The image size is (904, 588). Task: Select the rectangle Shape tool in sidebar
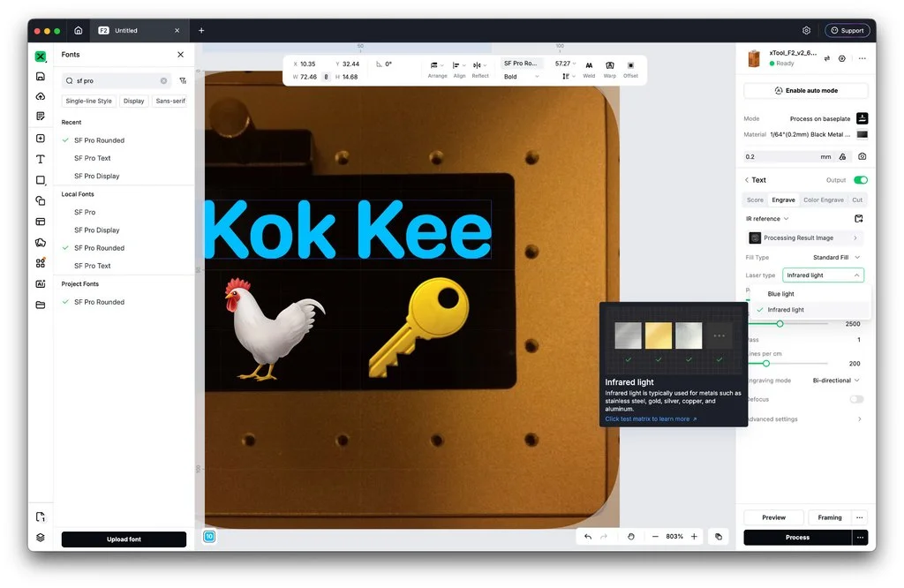tap(41, 180)
